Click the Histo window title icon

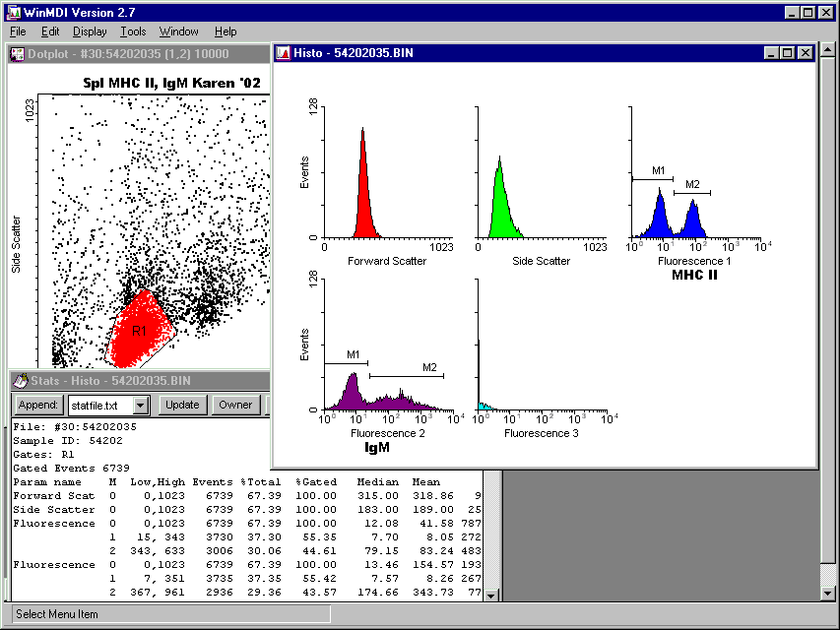coord(282,52)
